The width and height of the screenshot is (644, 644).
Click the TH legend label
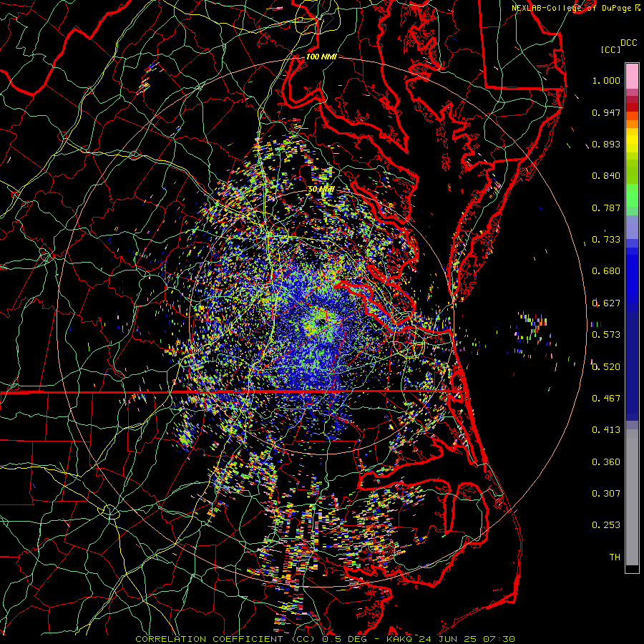615,557
